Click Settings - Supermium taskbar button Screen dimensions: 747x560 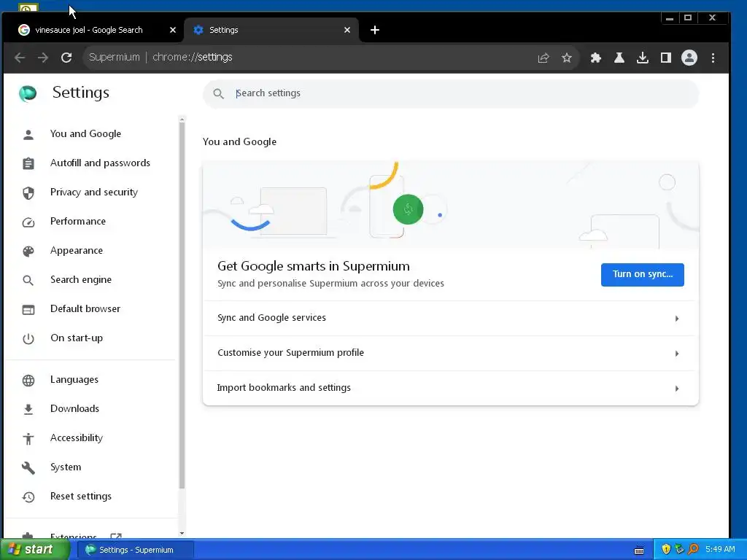click(x=135, y=550)
